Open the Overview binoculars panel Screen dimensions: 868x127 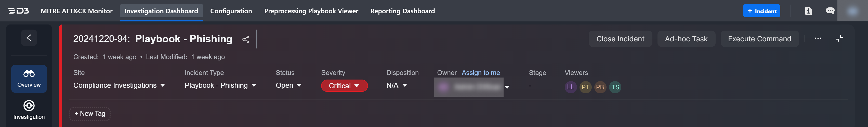29,79
